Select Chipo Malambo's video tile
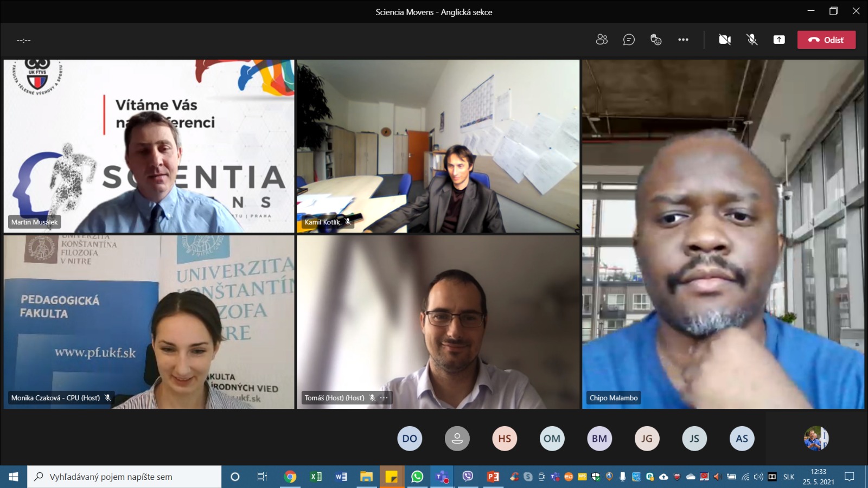Screen dimensions: 868x488 (723, 234)
